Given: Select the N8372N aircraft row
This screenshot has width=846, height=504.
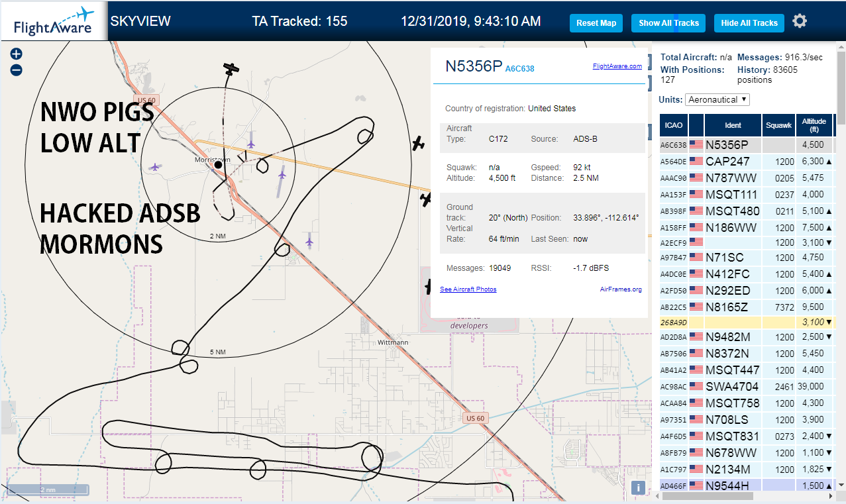Looking at the screenshot, I should click(747, 354).
